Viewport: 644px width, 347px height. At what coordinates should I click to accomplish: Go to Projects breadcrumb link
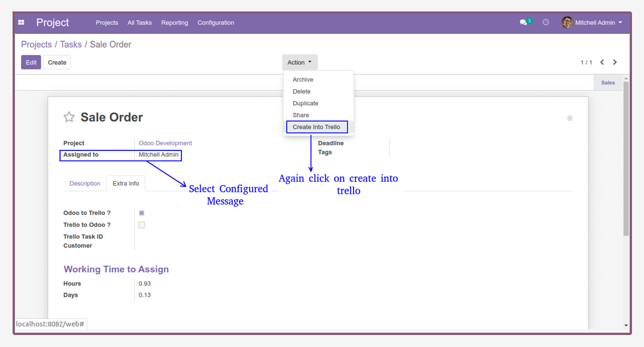[x=37, y=45]
